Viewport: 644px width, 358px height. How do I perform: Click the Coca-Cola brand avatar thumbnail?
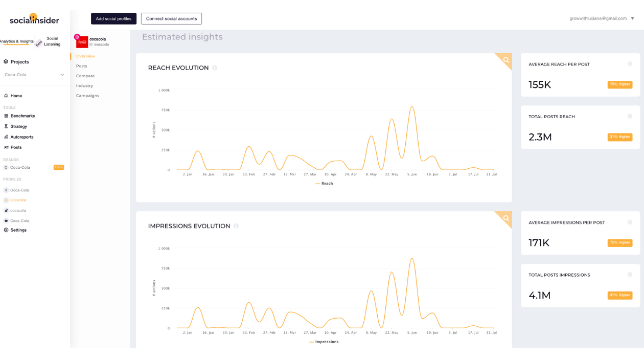(x=82, y=42)
